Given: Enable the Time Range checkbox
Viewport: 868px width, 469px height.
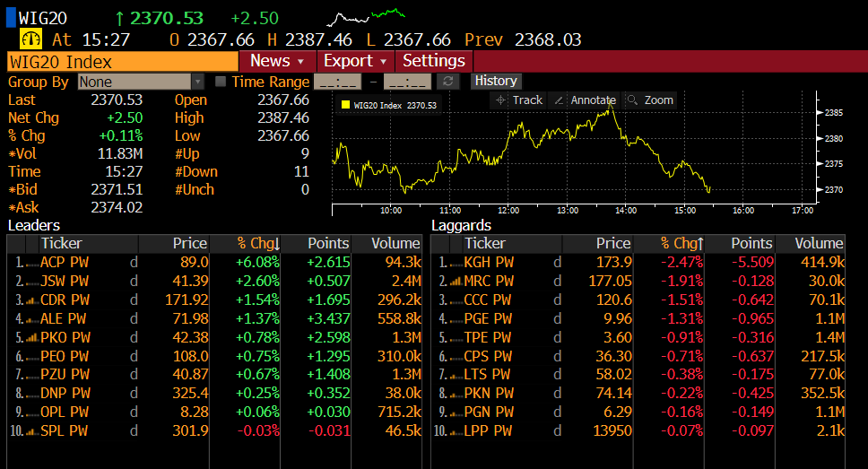Looking at the screenshot, I should [221, 82].
